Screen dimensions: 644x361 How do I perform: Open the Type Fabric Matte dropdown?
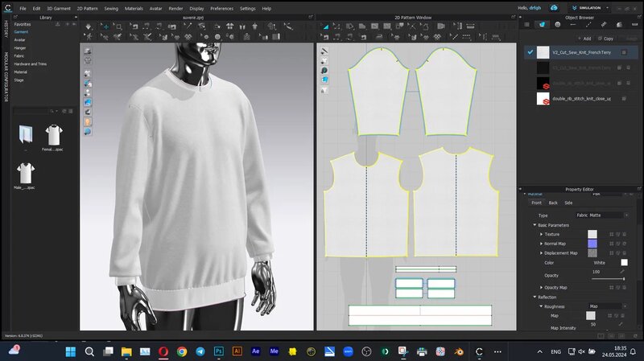point(602,215)
